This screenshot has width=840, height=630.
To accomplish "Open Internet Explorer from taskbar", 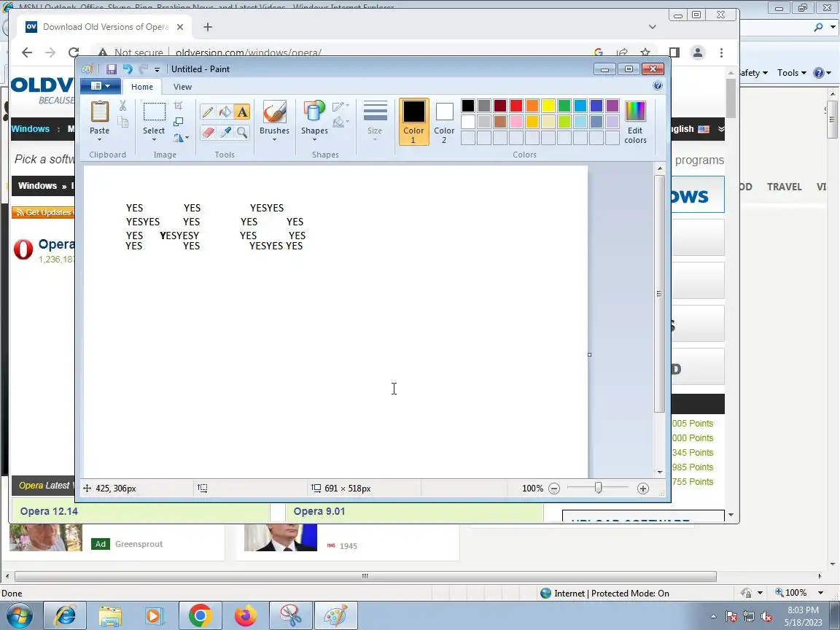I will click(65, 616).
